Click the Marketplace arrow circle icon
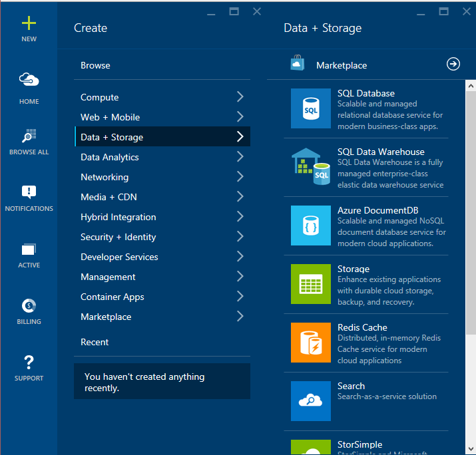 tap(453, 64)
